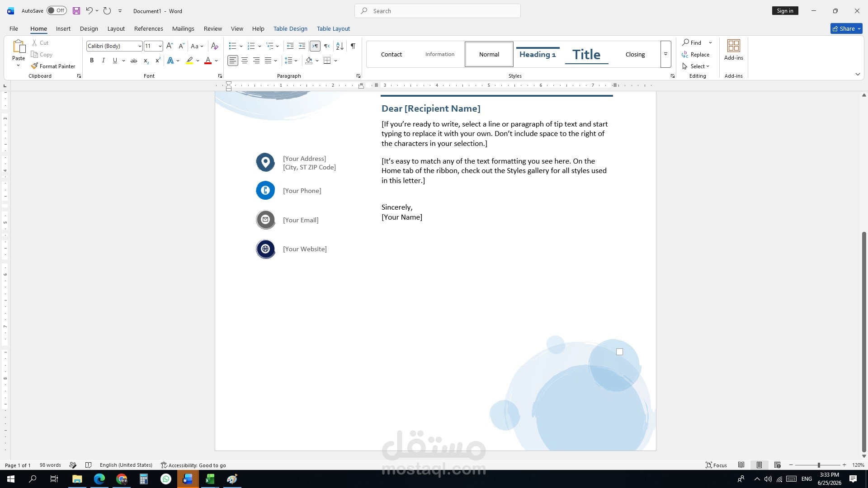Undo the last action
The image size is (868, 488).
(x=89, y=11)
